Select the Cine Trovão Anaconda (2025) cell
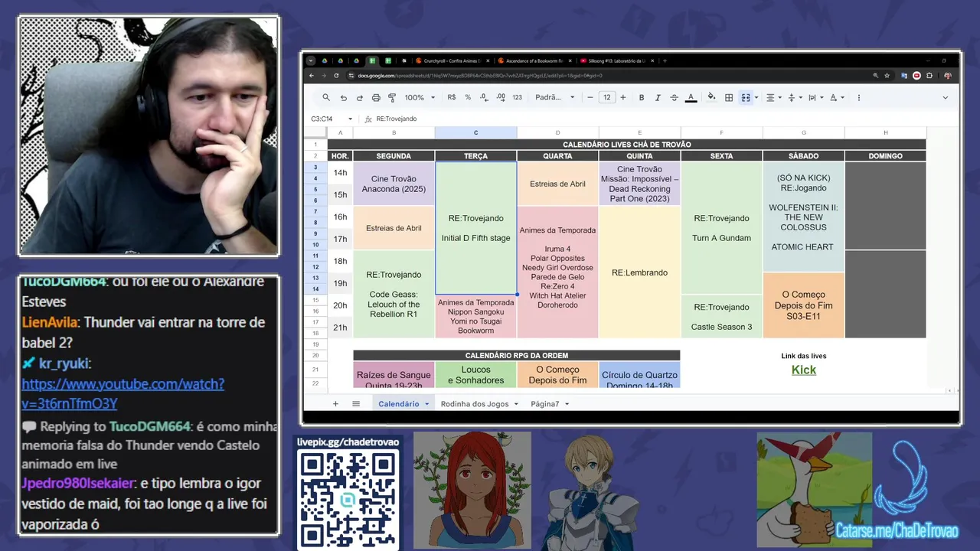Screen dimensions: 980x551 click(x=394, y=184)
